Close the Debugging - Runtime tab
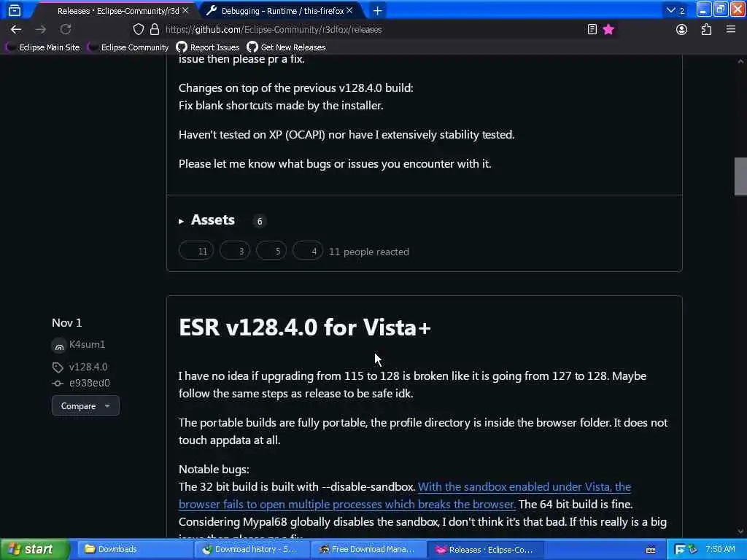The width and height of the screenshot is (747, 560). tap(349, 10)
